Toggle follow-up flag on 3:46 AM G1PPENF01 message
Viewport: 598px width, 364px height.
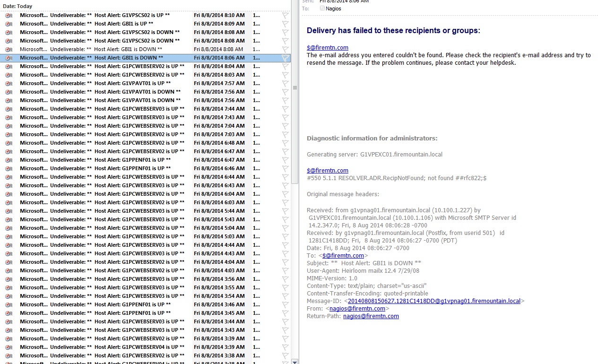(x=285, y=305)
